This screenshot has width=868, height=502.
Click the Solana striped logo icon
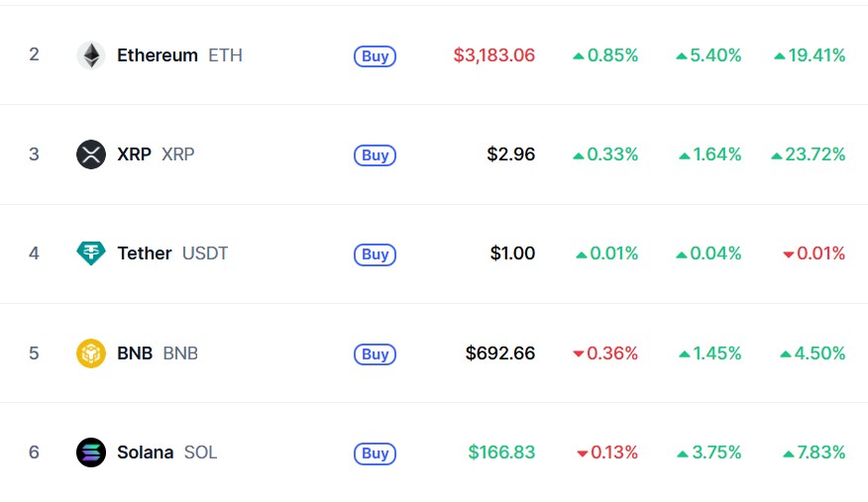[91, 452]
